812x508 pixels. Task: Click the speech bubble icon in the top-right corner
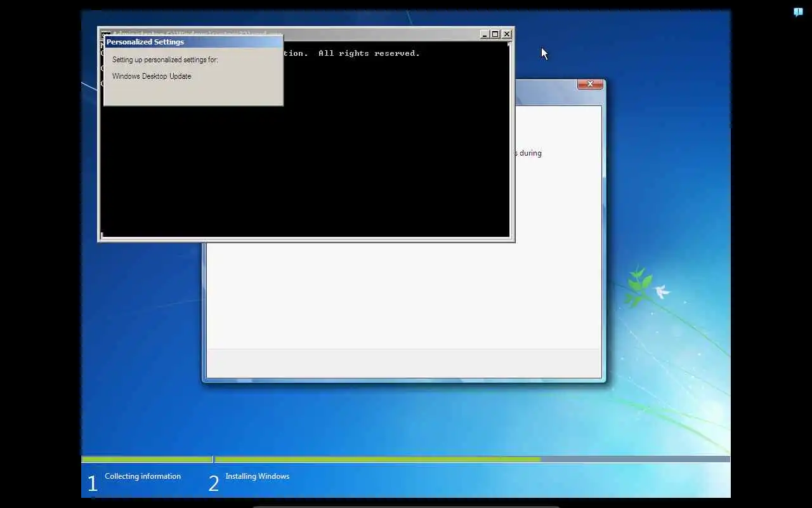tap(798, 12)
